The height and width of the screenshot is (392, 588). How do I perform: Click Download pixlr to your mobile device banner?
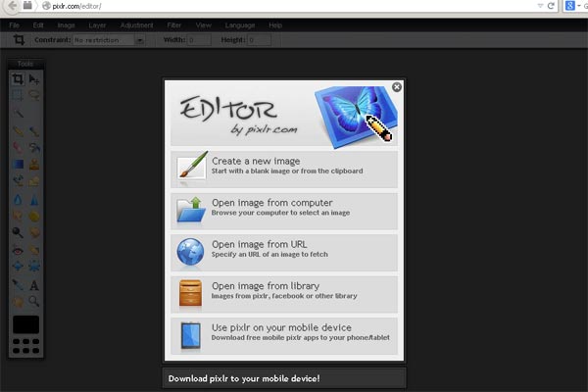[284, 378]
